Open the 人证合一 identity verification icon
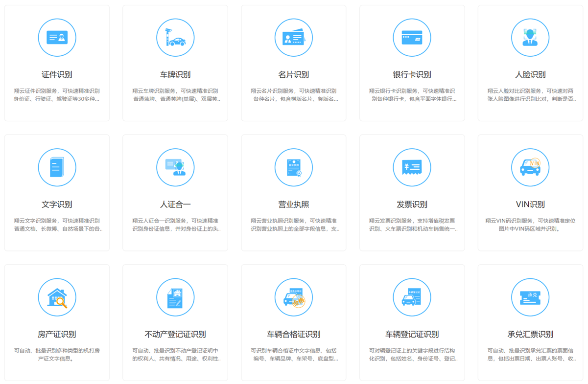This screenshot has width=588, height=384. click(175, 167)
